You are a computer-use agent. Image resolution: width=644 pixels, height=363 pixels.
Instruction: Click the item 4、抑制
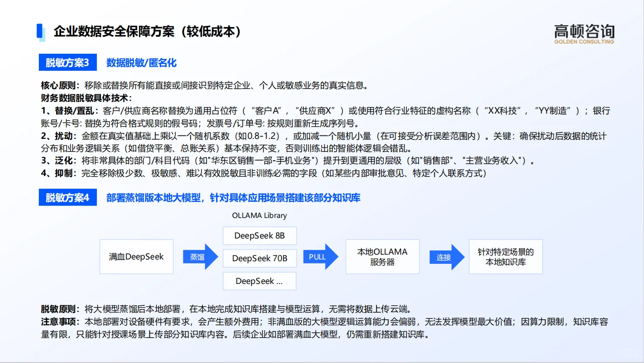click(x=264, y=173)
